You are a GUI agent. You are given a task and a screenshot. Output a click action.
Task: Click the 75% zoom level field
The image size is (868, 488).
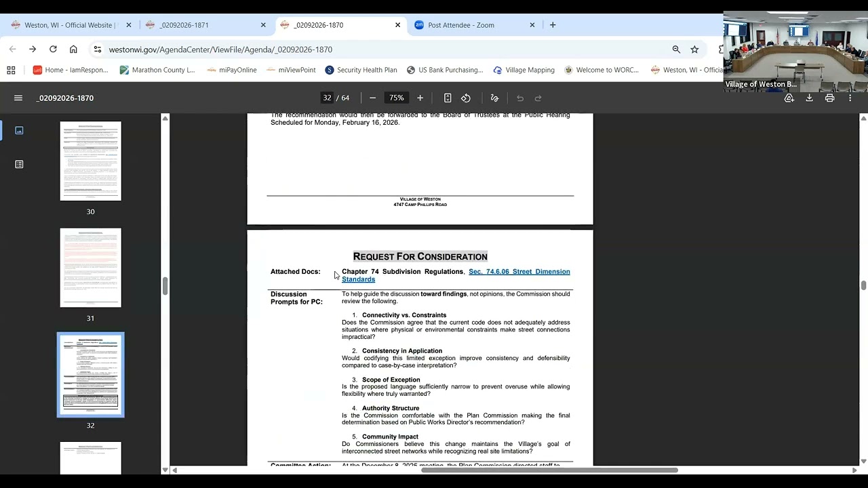tap(397, 98)
